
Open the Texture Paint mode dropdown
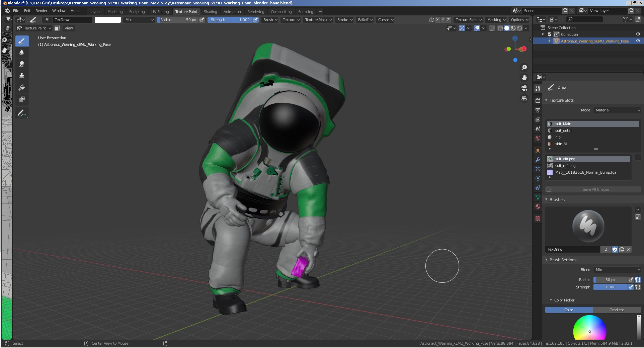(34, 28)
